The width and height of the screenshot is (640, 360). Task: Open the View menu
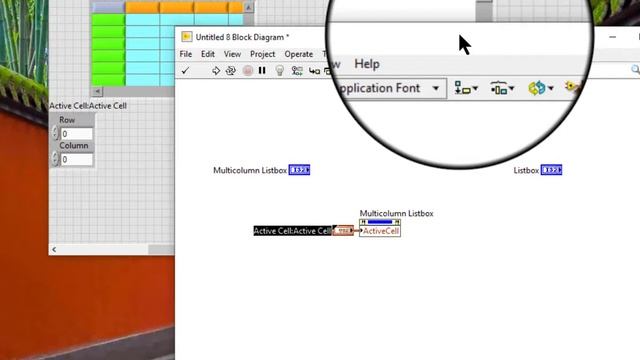point(232,54)
